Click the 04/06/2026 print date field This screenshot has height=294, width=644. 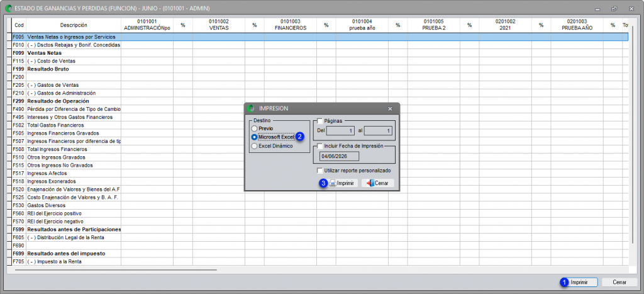pyautogui.click(x=340, y=156)
